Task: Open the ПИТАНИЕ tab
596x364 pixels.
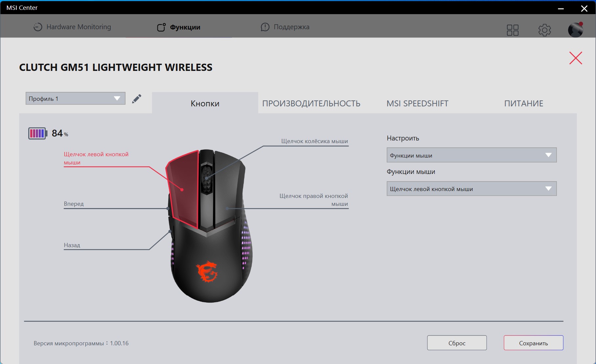Action: click(524, 103)
